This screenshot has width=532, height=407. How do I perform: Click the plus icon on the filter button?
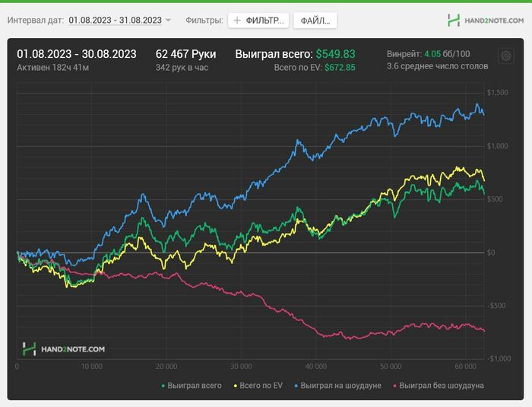click(x=237, y=21)
